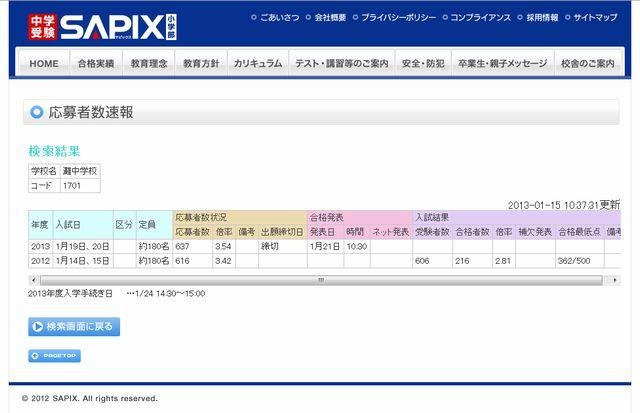Open the カリキュラム menu tab
640x413 pixels.
coord(258,63)
